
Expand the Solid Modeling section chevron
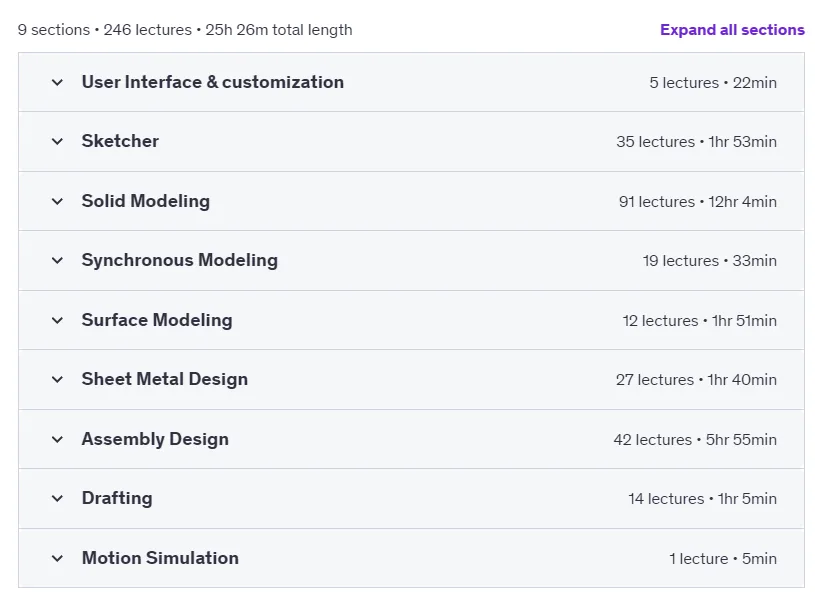tap(57, 201)
